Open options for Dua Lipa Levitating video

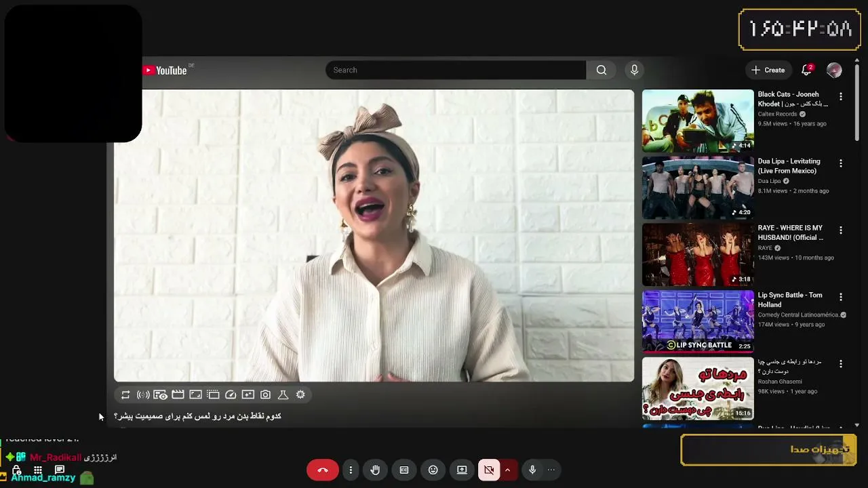(x=841, y=163)
